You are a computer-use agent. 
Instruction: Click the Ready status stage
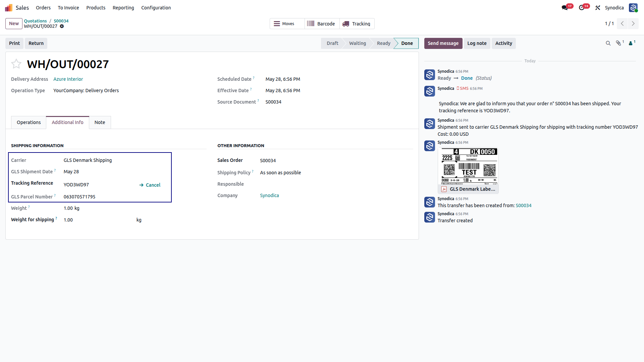pyautogui.click(x=383, y=43)
